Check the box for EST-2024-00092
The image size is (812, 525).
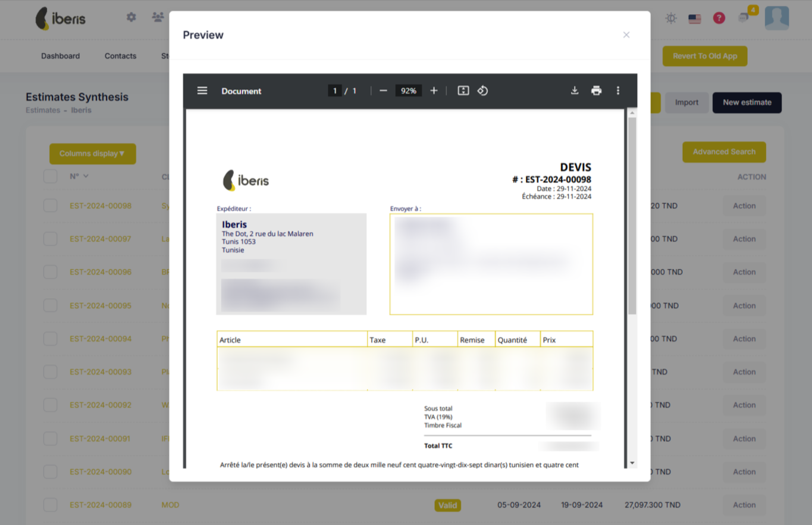click(51, 405)
